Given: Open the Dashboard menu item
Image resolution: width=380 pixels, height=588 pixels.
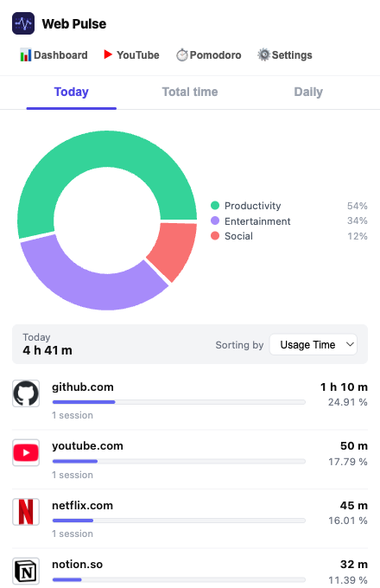Looking at the screenshot, I should [54, 55].
